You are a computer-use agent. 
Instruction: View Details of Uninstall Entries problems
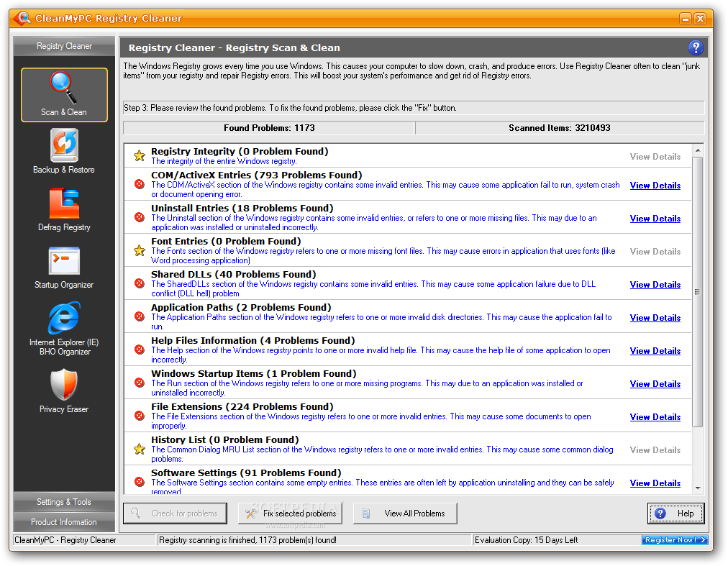pos(655,218)
